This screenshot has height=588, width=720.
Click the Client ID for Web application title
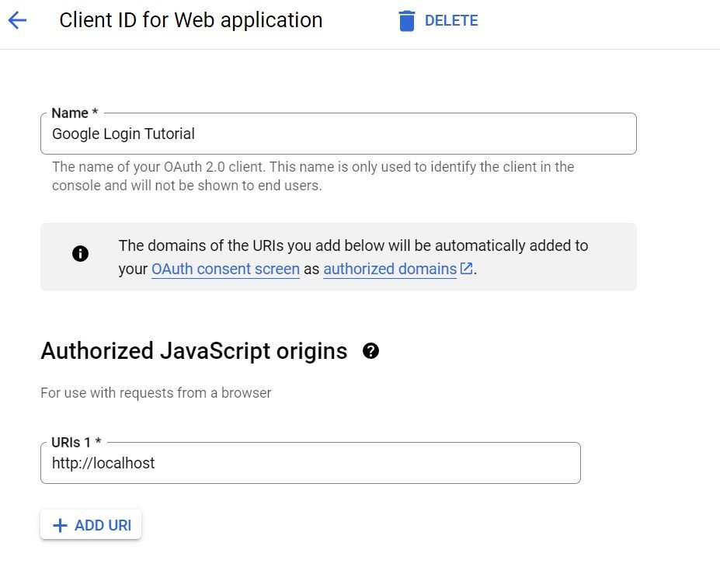[x=190, y=20]
